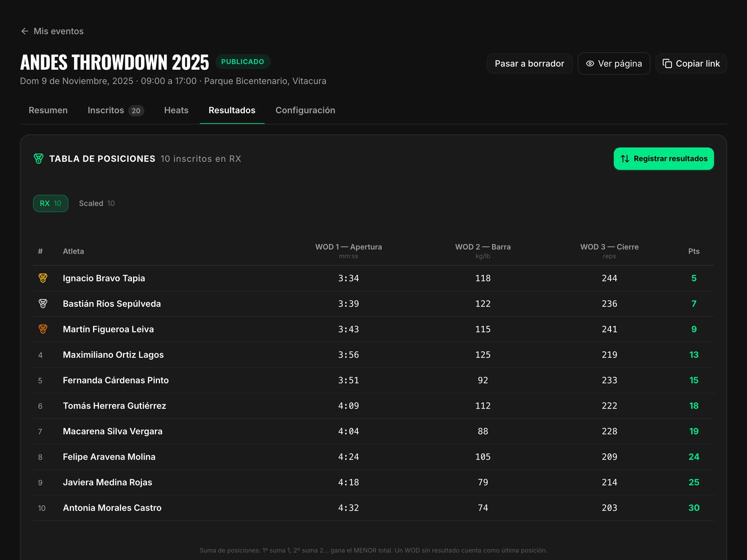
Task: Click the WOD 1 — Apertura column header
Action: tap(349, 251)
